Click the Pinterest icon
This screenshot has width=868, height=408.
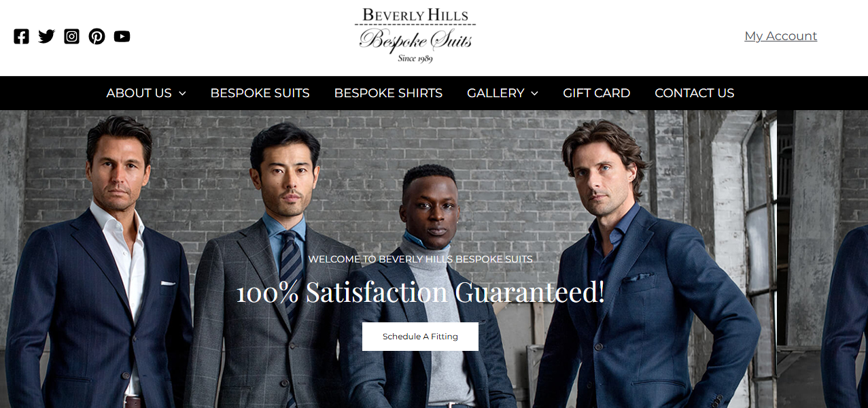97,37
